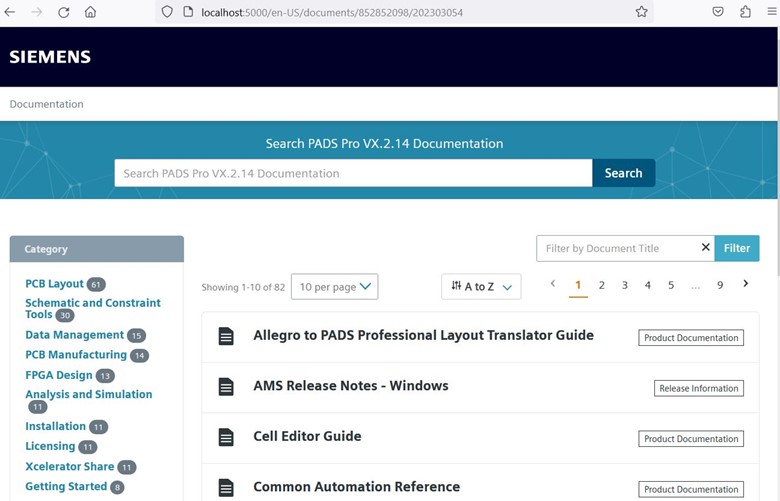
Task: Select the Licensing category
Action: 50,446
